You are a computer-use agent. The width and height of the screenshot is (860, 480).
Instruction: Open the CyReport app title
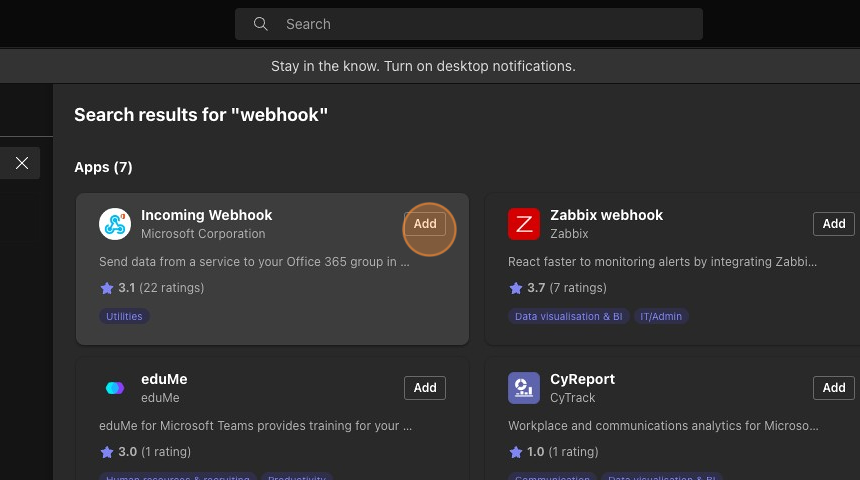(x=582, y=379)
